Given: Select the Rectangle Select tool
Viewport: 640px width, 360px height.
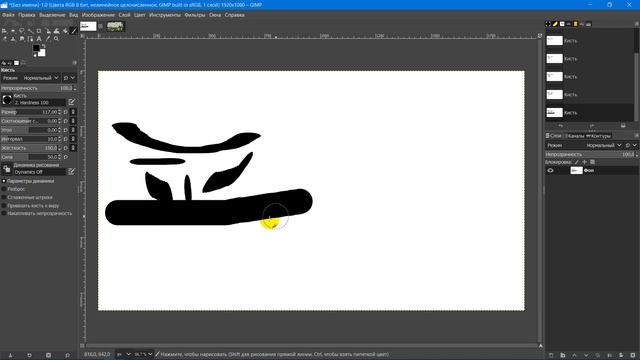Looking at the screenshot, I should (x=13, y=31).
